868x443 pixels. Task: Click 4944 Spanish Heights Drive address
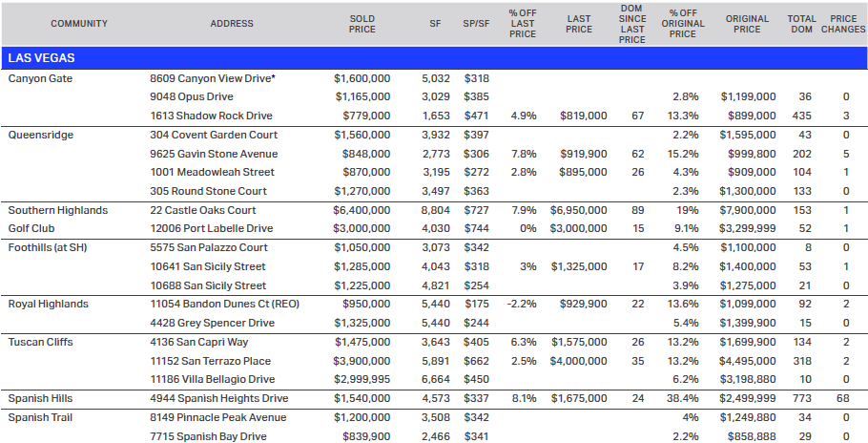tap(219, 399)
